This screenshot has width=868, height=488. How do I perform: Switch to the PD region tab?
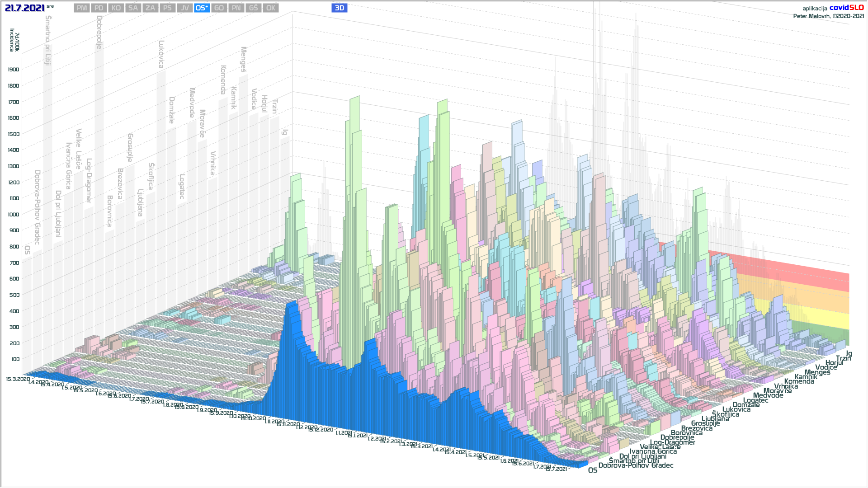click(x=99, y=8)
